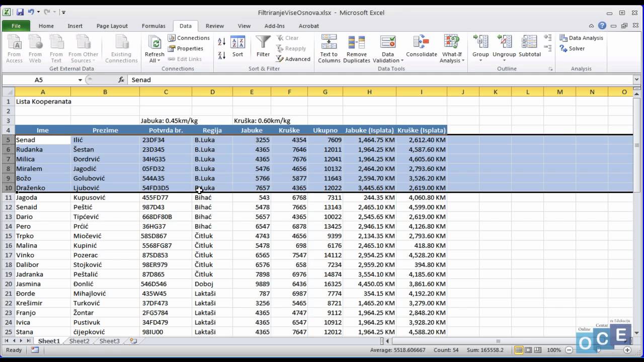
Task: Import data From Web
Action: (35, 49)
